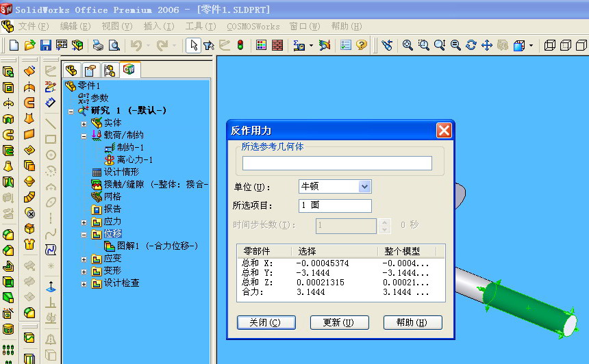Open the FeatureManager design tree tab
The width and height of the screenshot is (589, 364).
71,70
